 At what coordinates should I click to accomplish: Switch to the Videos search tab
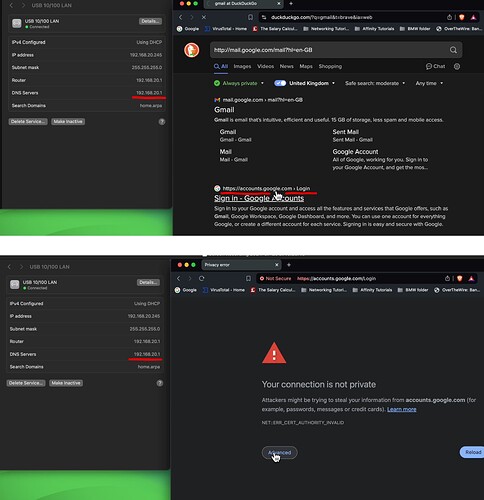(x=265, y=66)
